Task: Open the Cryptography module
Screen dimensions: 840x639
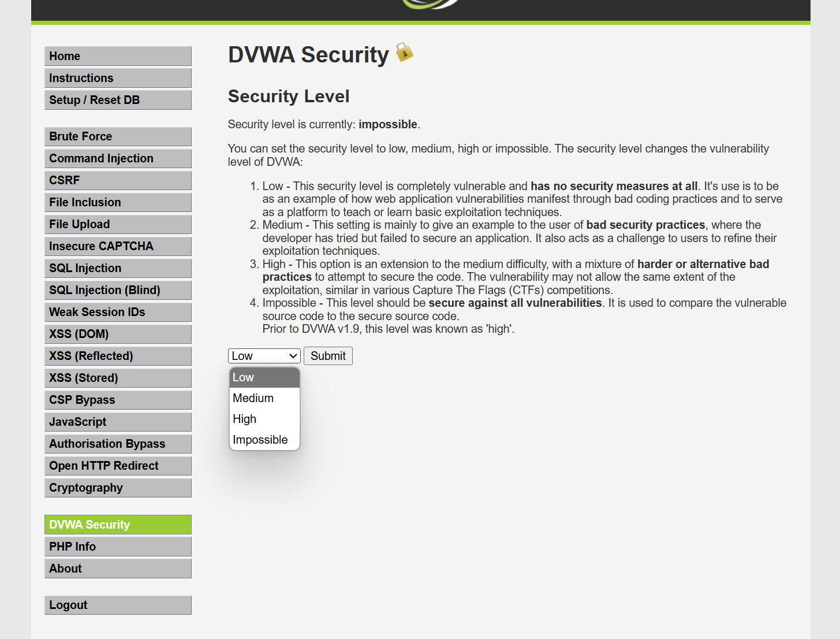Action: click(118, 488)
